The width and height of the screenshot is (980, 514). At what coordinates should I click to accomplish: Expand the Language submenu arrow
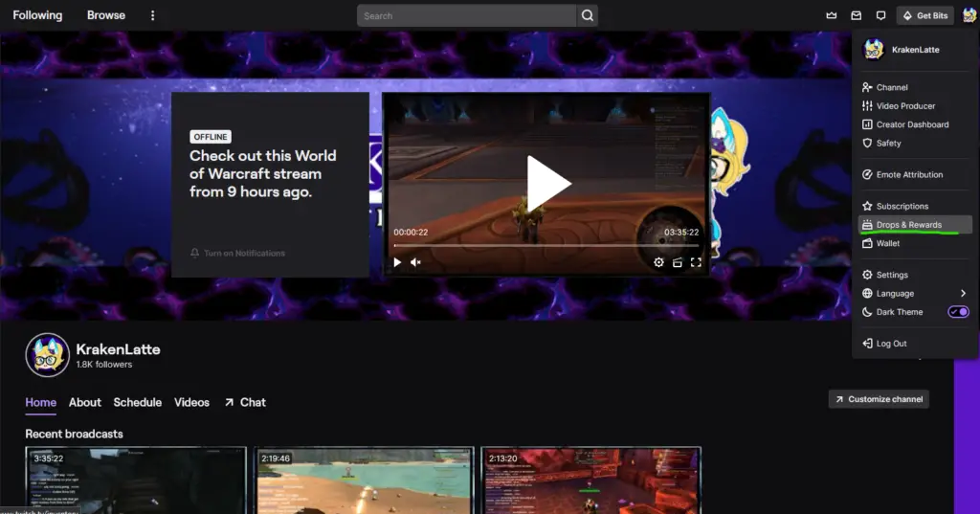pyautogui.click(x=963, y=293)
